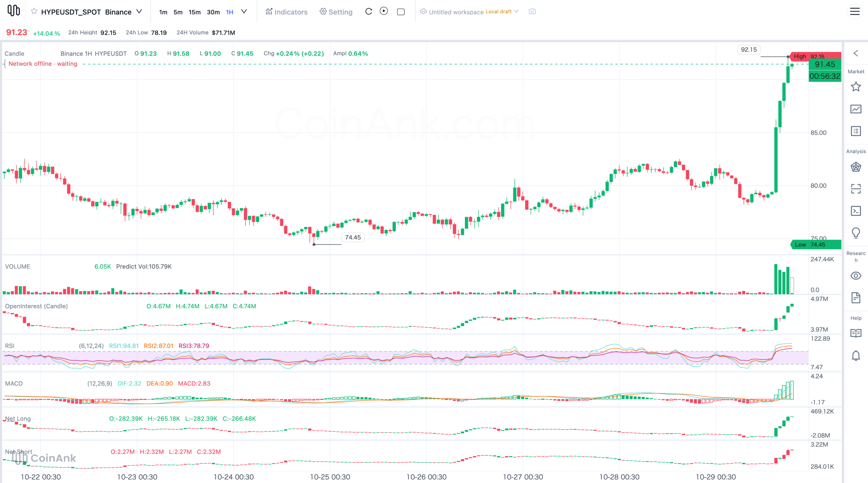Click the current price tag 91.45
The height and width of the screenshot is (483, 868).
825,64
